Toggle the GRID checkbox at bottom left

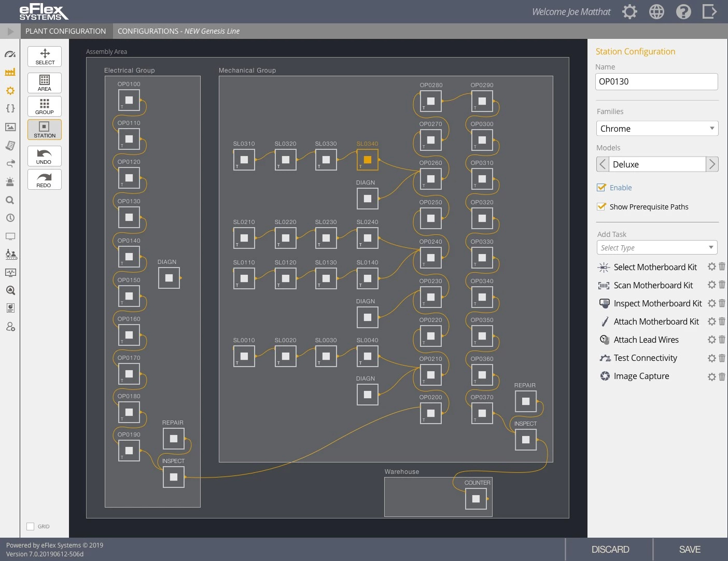click(x=30, y=526)
